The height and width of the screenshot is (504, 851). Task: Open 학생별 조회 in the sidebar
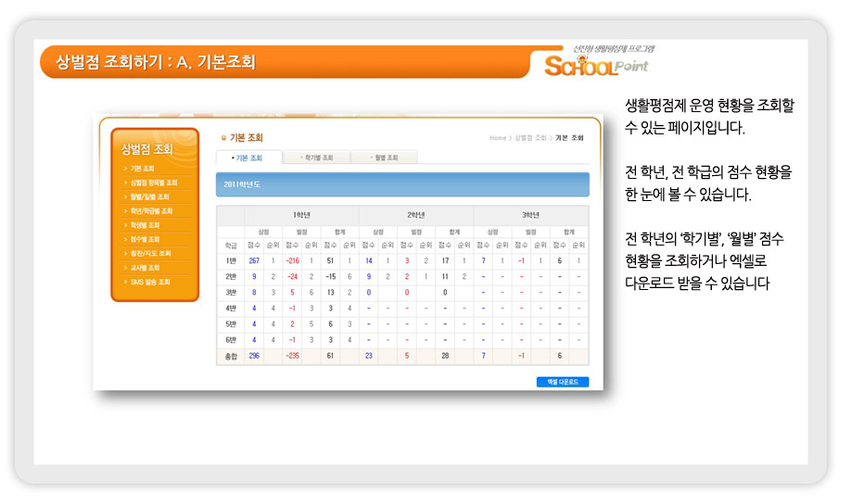pyautogui.click(x=145, y=224)
